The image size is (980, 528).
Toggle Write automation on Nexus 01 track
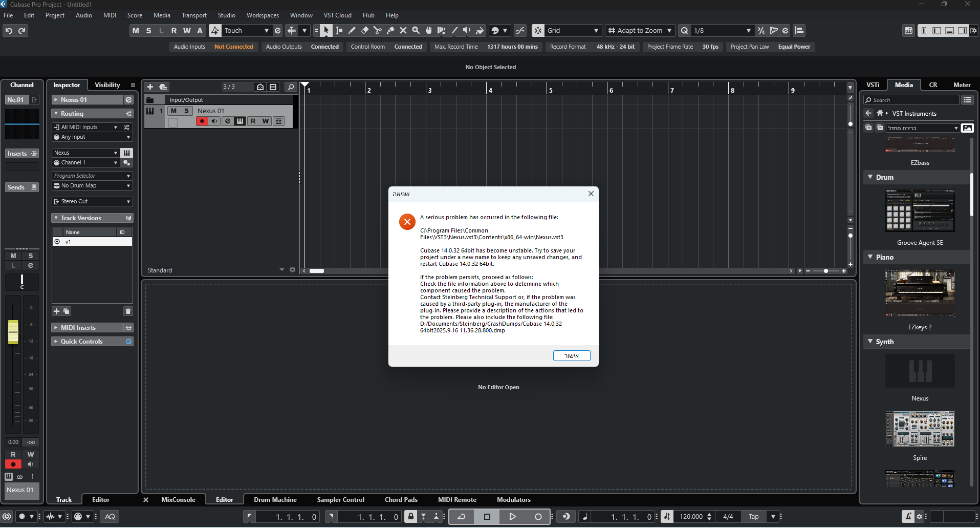(x=266, y=121)
